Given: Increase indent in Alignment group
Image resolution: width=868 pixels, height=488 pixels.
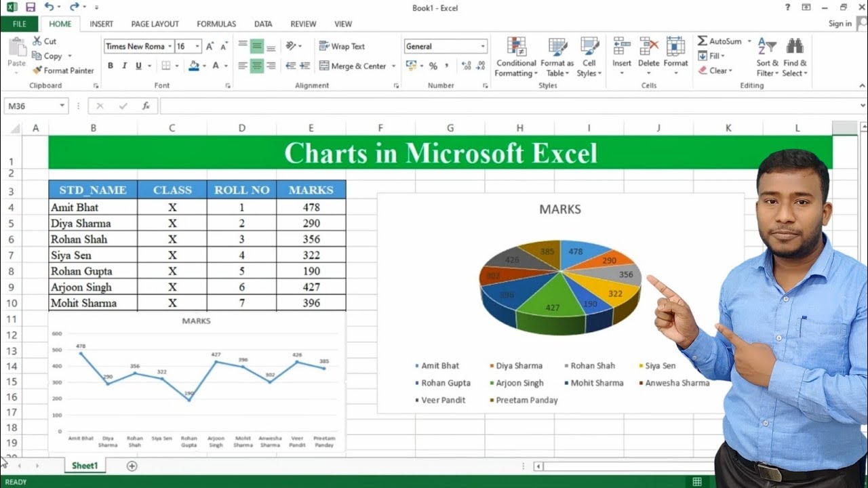Looking at the screenshot, I should [x=305, y=66].
